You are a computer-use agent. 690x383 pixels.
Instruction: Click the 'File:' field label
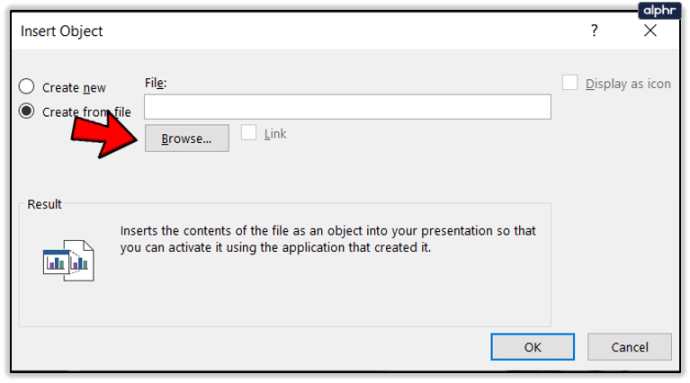[156, 83]
